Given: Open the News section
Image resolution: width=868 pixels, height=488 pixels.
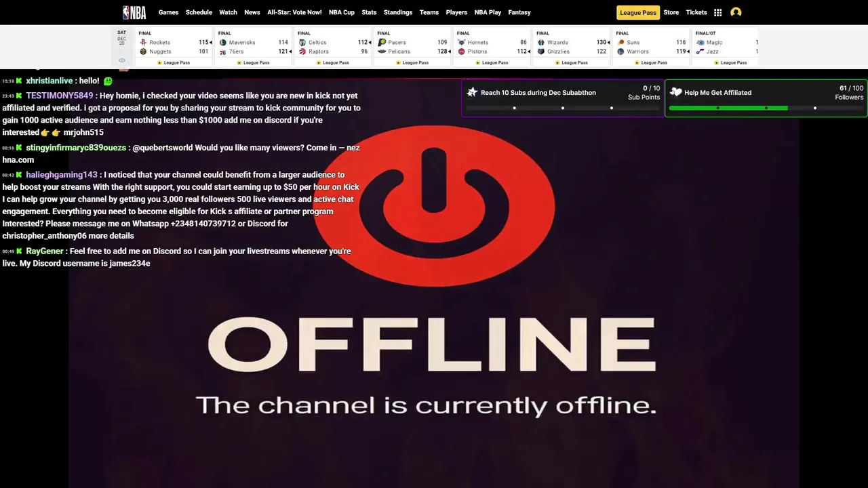Looking at the screenshot, I should coord(252,12).
